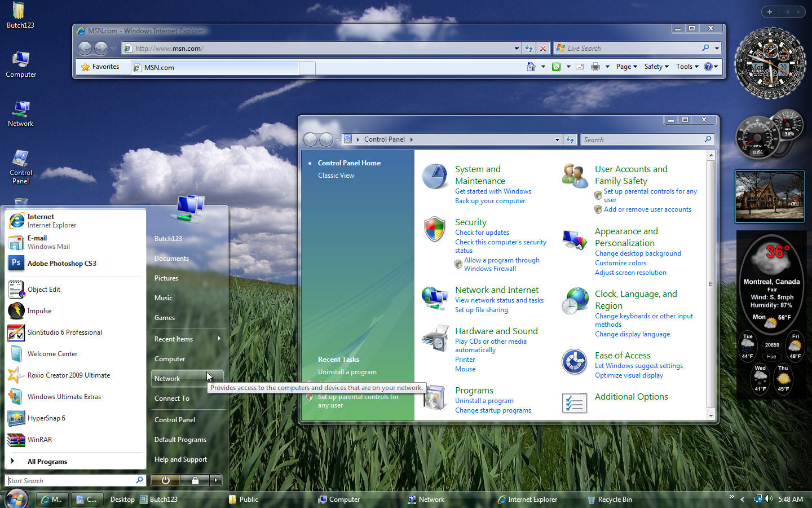Expand the Recent Items submenu arrow
This screenshot has width=812, height=508.
[219, 339]
